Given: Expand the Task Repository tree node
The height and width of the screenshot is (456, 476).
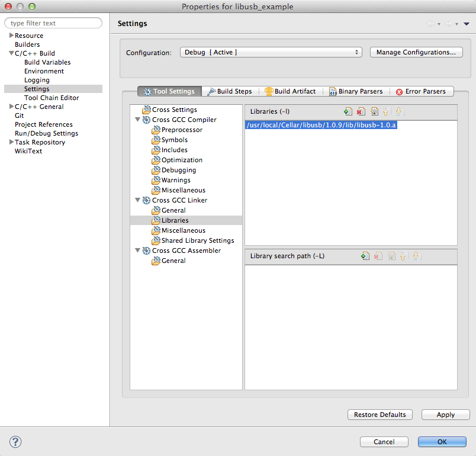Looking at the screenshot, I should point(11,142).
